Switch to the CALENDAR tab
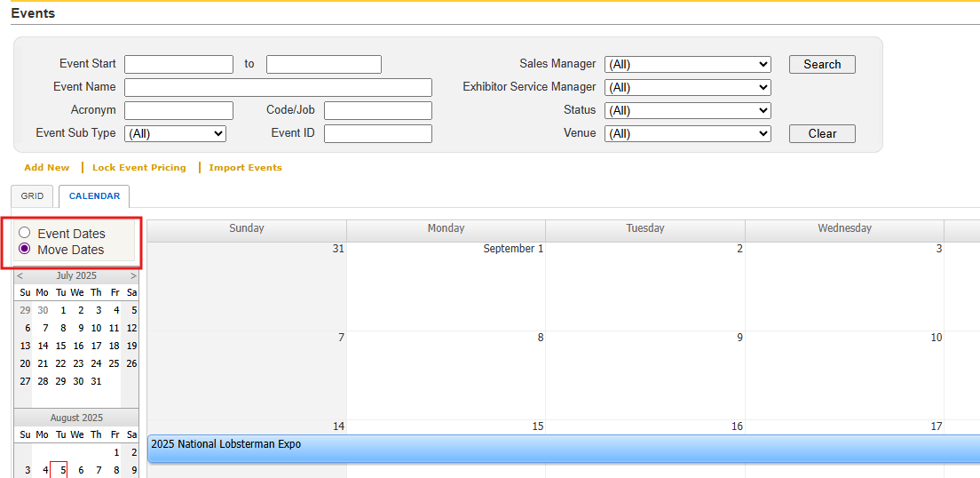 (x=94, y=196)
